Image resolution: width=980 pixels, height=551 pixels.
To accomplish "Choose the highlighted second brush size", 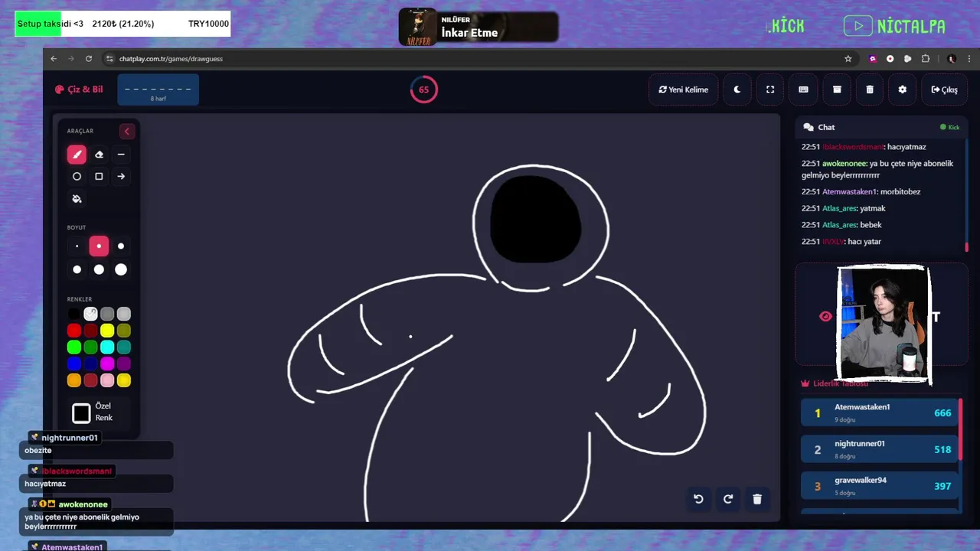I will coord(99,246).
